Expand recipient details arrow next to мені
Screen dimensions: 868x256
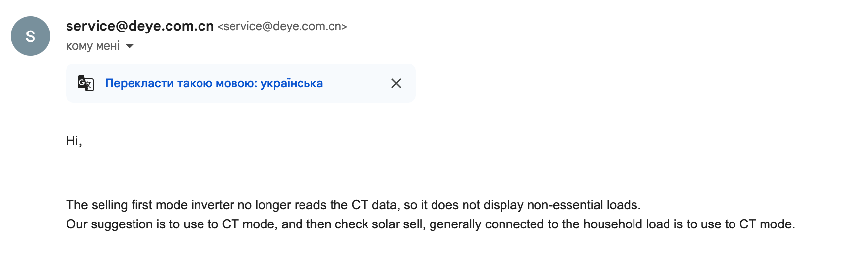click(130, 46)
